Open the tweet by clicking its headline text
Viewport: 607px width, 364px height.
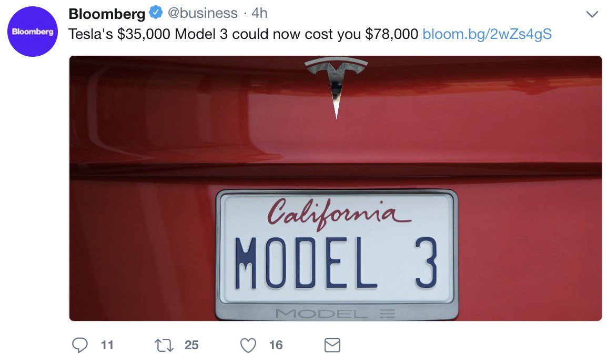point(243,34)
